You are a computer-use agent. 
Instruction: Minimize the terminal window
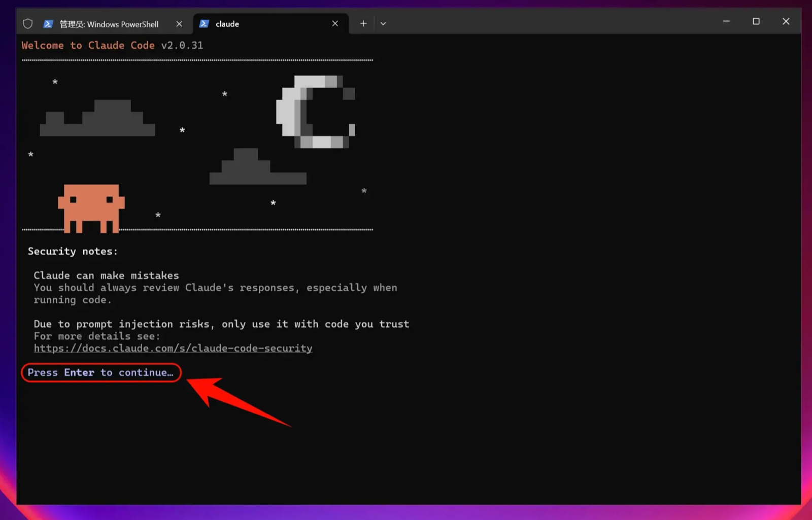pyautogui.click(x=726, y=21)
